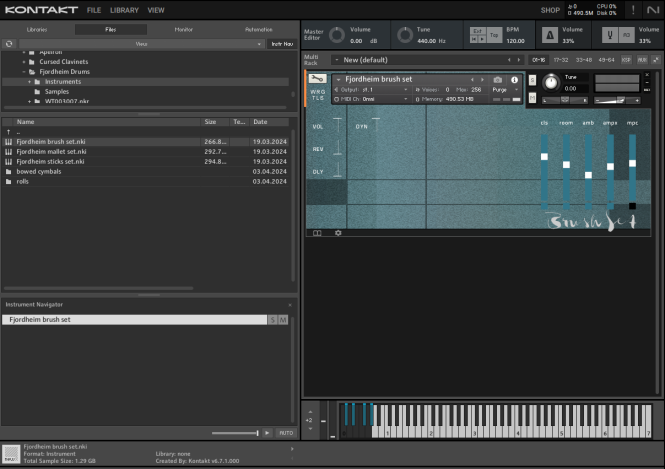
Task: Toggle the cls mic on/off square
Action: (544, 206)
